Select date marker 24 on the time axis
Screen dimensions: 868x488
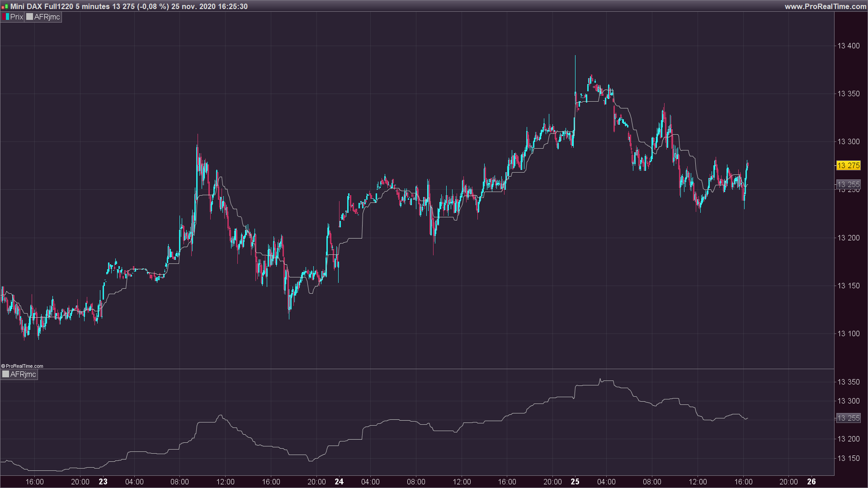pos(339,482)
